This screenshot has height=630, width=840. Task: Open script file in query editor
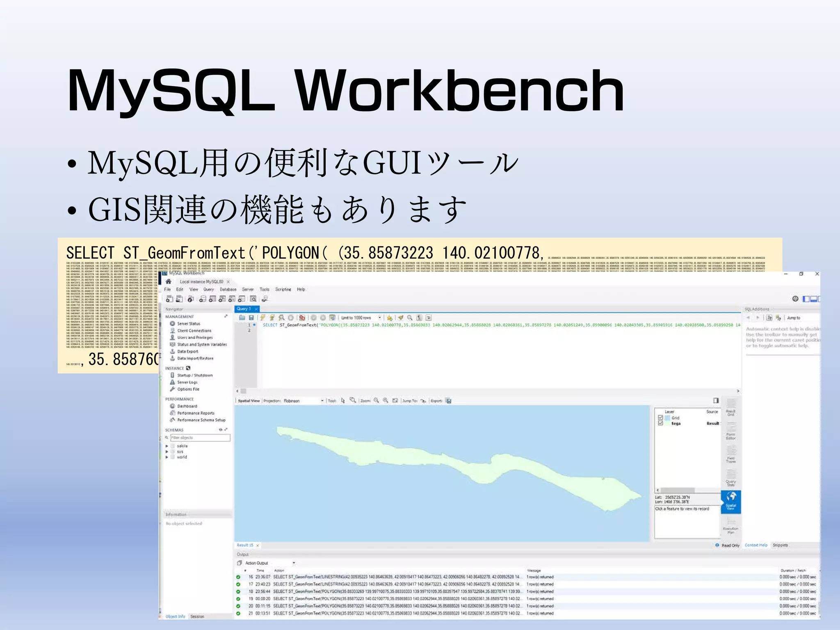[242, 317]
